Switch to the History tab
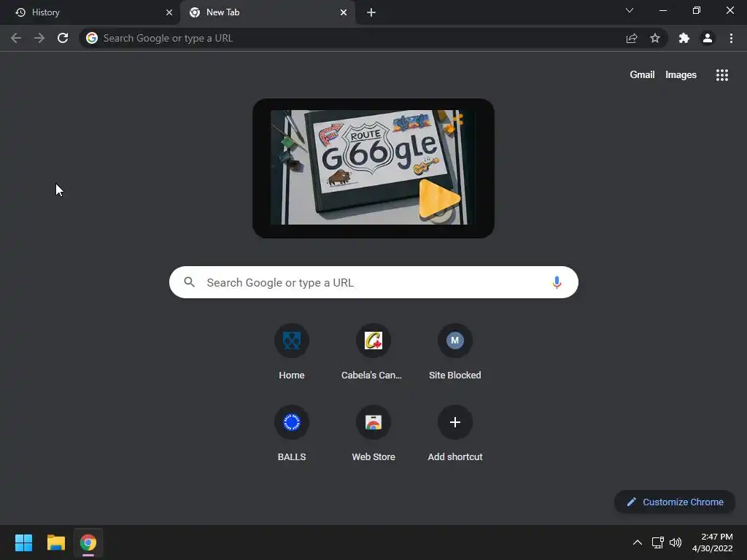This screenshot has width=747, height=560. 90,12
